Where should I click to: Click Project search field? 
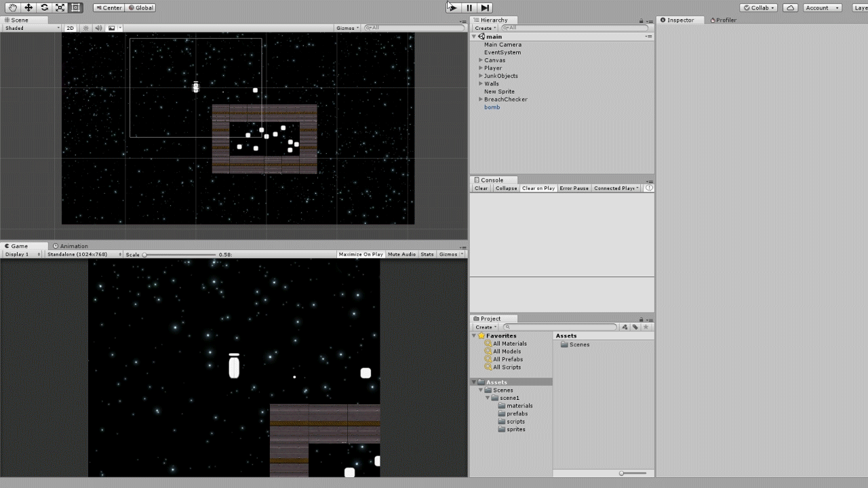pos(560,327)
